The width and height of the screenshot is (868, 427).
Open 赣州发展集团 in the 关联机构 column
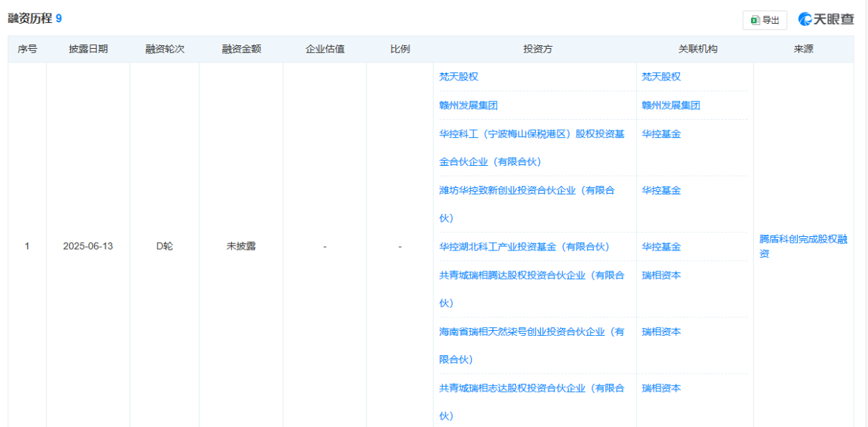pos(671,105)
